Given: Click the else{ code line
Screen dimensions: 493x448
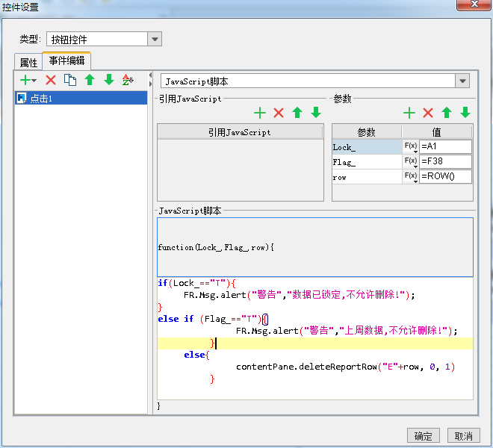Looking at the screenshot, I should pyautogui.click(x=196, y=355).
